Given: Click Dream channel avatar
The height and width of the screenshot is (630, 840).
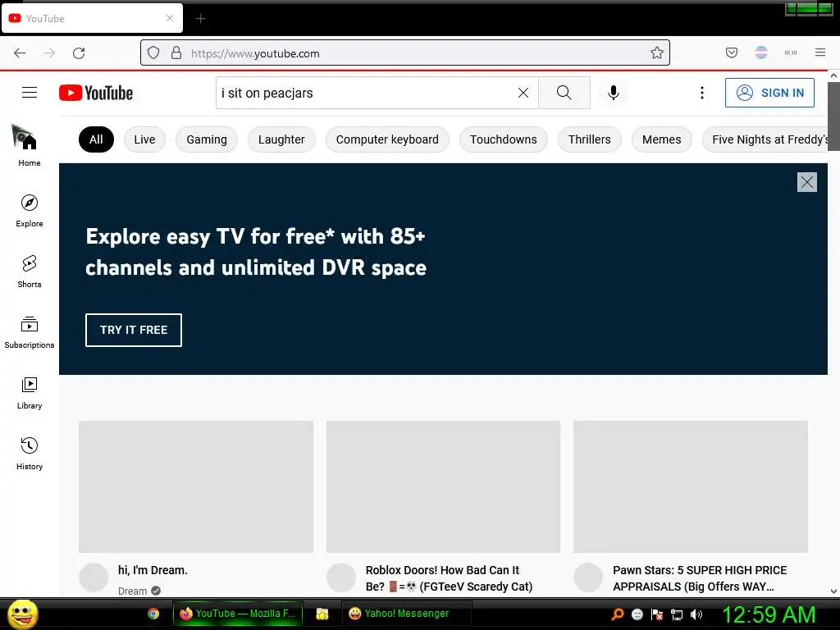Looking at the screenshot, I should (x=94, y=577).
